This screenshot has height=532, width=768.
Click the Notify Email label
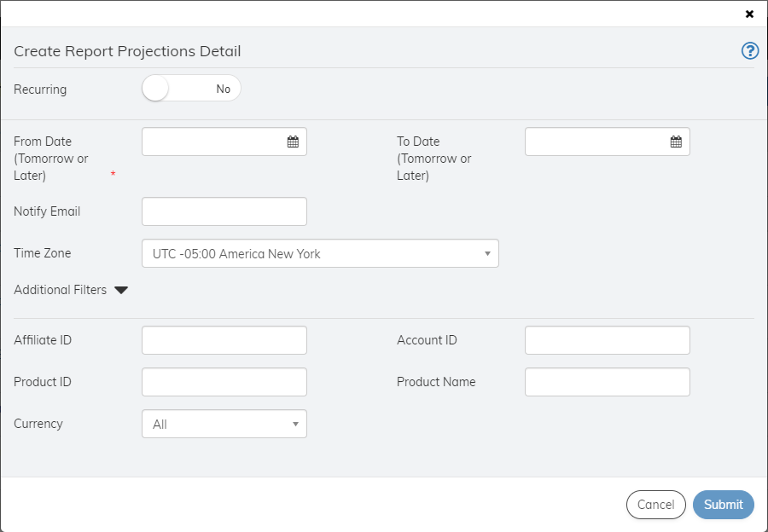pyautogui.click(x=47, y=211)
